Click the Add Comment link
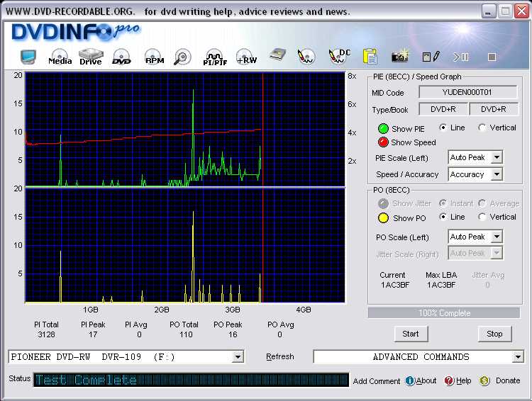Viewport: 532px width, 401px height. point(377,381)
